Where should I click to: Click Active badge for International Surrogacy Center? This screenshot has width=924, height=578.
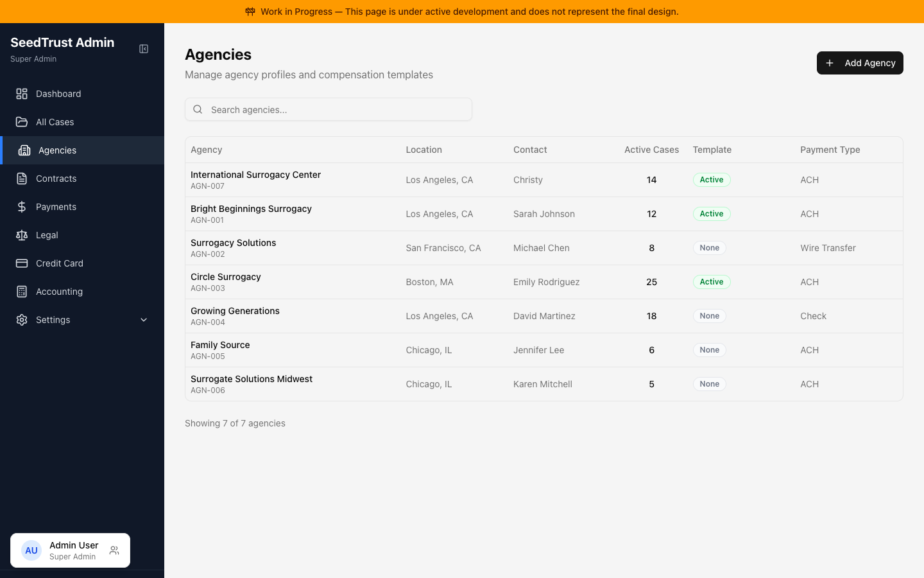coord(712,180)
